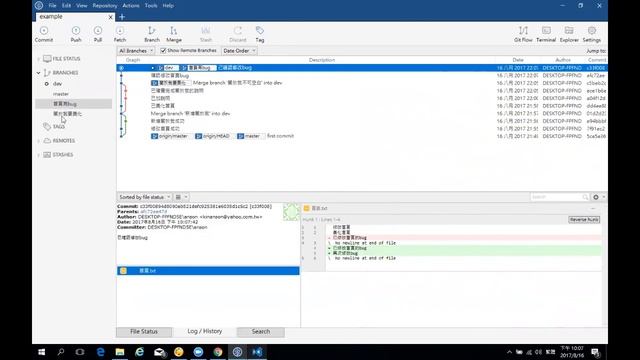Open Task View on the taskbar

(x=80, y=352)
